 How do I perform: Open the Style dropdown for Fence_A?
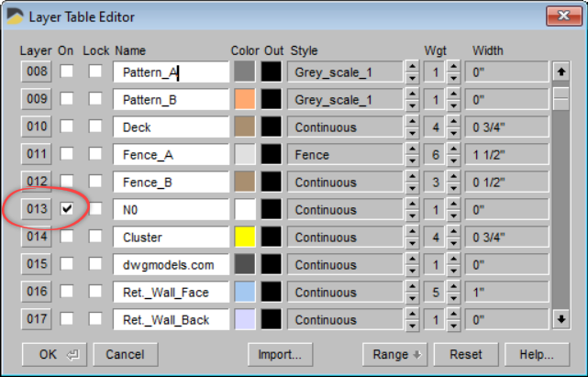coord(412,155)
